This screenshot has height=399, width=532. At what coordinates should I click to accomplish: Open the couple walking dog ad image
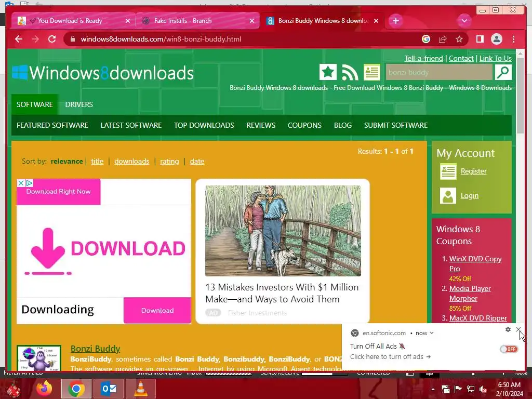coord(283,231)
